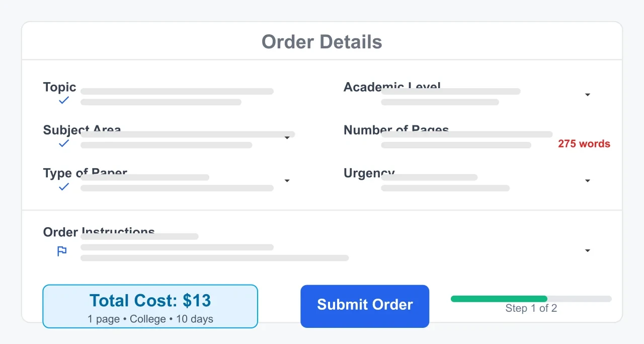
Task: Click the Total Cost $13 summary box
Action: point(150,306)
